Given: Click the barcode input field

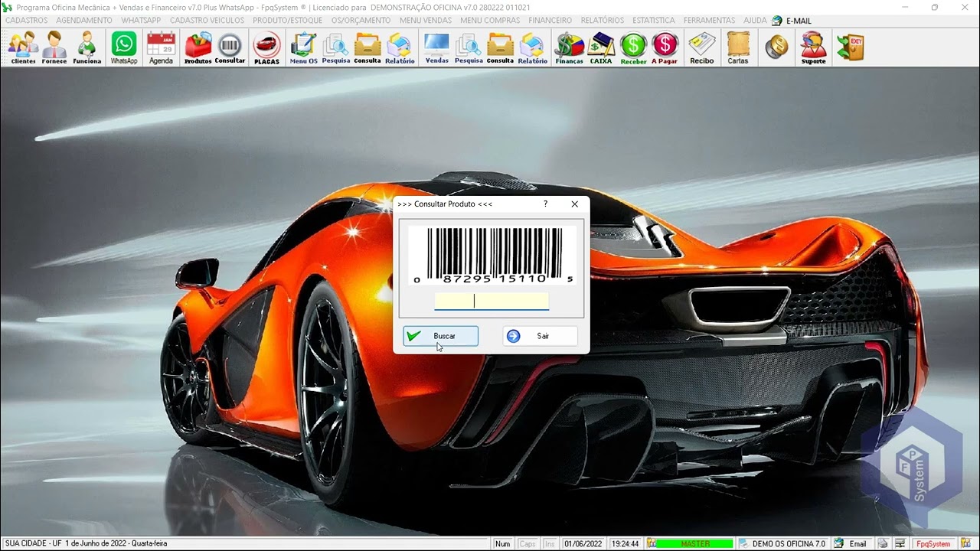Looking at the screenshot, I should 492,301.
